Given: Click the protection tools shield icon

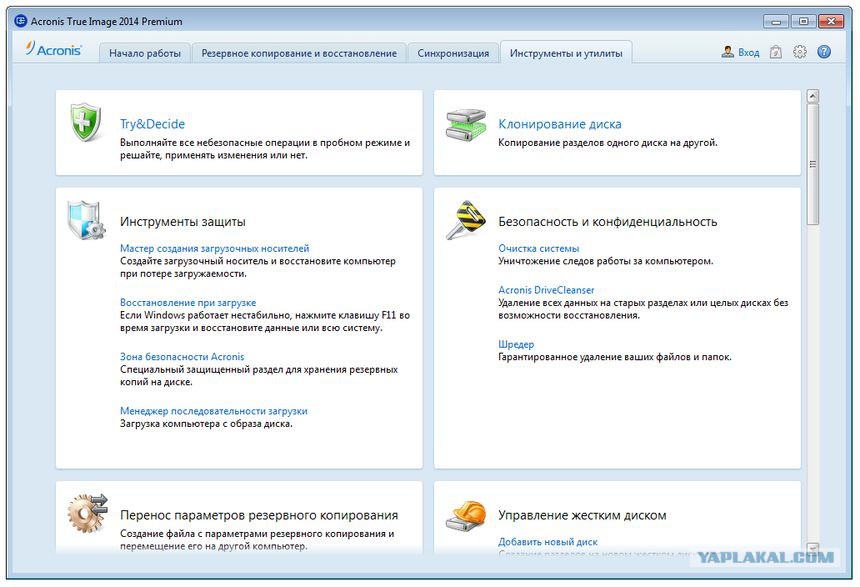Looking at the screenshot, I should [x=86, y=220].
